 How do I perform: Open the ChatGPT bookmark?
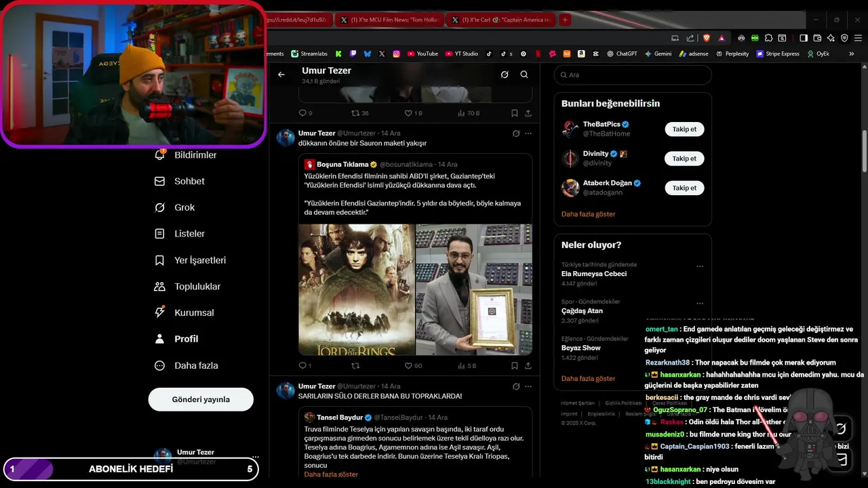622,54
